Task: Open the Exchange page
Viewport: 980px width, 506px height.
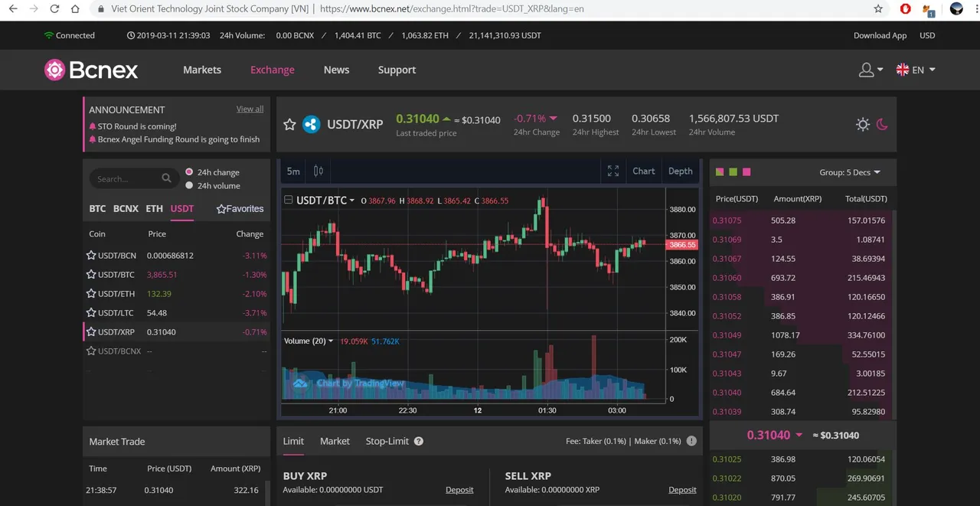Action: (x=272, y=70)
